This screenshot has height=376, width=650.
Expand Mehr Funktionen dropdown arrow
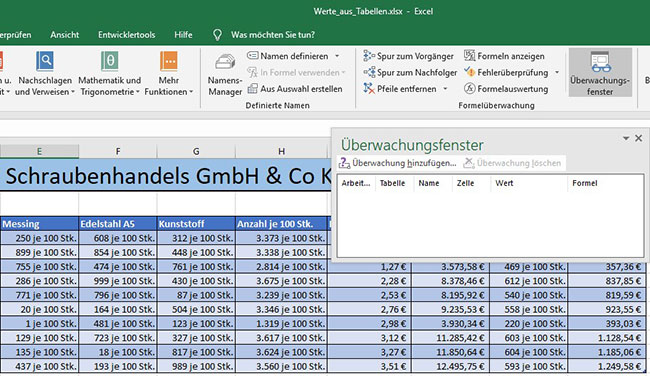click(x=191, y=92)
